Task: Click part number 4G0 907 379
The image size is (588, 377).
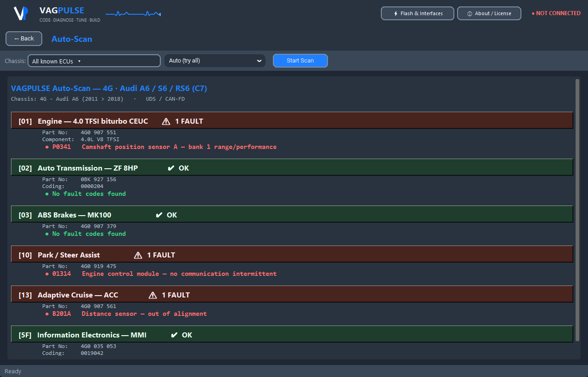Action: click(x=98, y=227)
